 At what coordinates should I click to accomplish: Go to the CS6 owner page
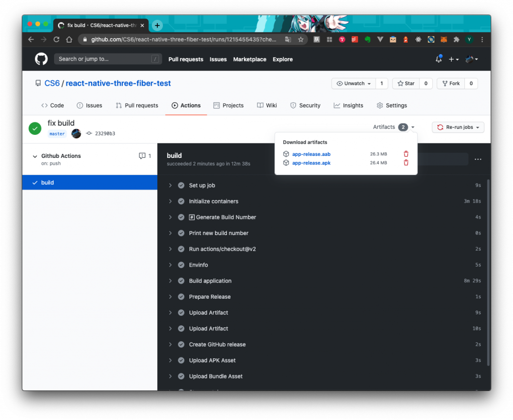52,83
